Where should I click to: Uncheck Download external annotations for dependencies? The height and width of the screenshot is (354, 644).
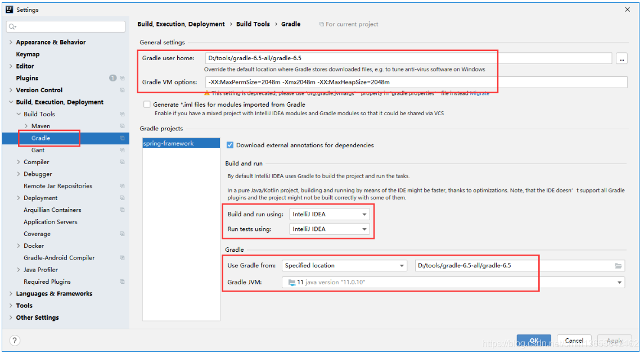pyautogui.click(x=230, y=145)
